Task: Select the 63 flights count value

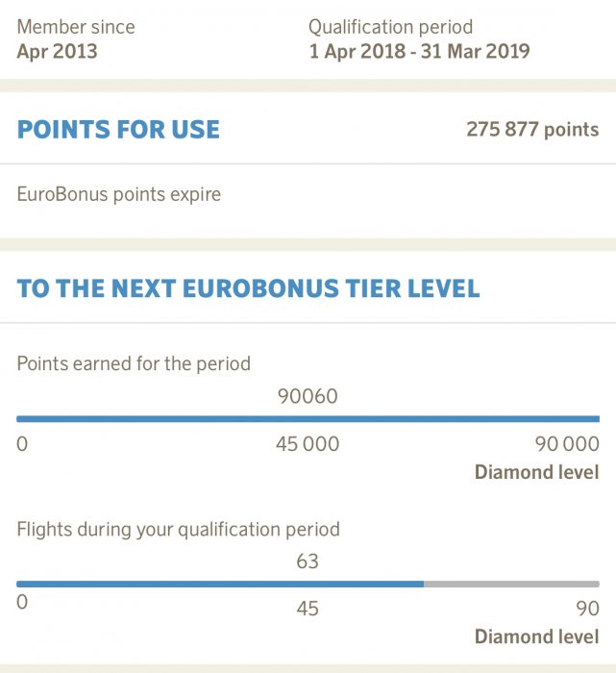Action: point(308,561)
